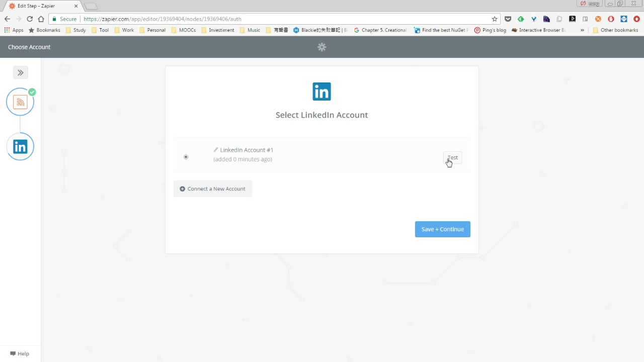This screenshot has width=644, height=362.
Task: Open the Work bookmarks folder
Action: [124, 30]
